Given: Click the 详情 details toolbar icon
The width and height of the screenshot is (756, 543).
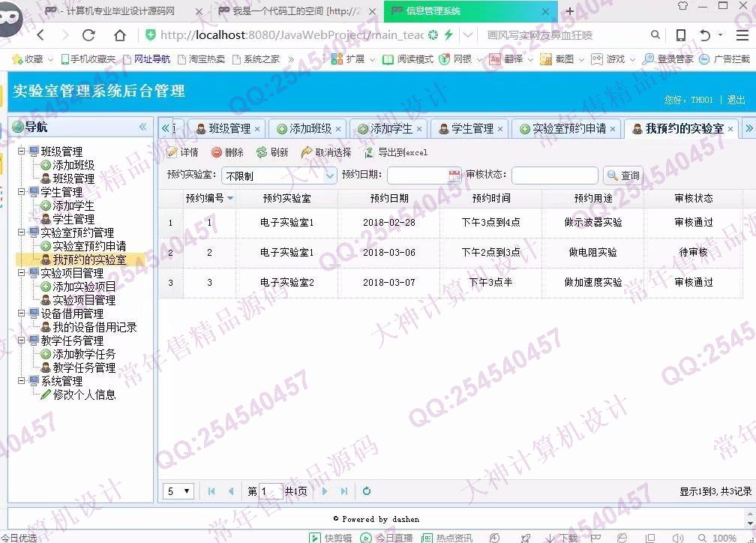Looking at the screenshot, I should [x=183, y=152].
